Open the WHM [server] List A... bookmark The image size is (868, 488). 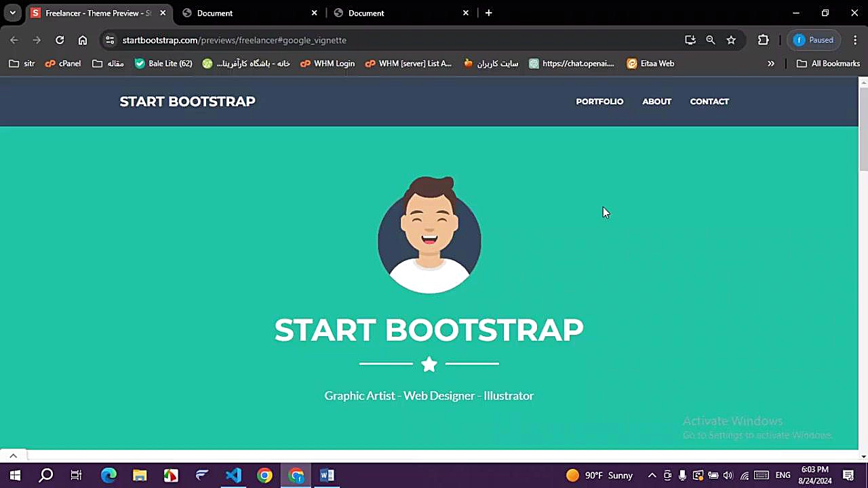point(408,63)
